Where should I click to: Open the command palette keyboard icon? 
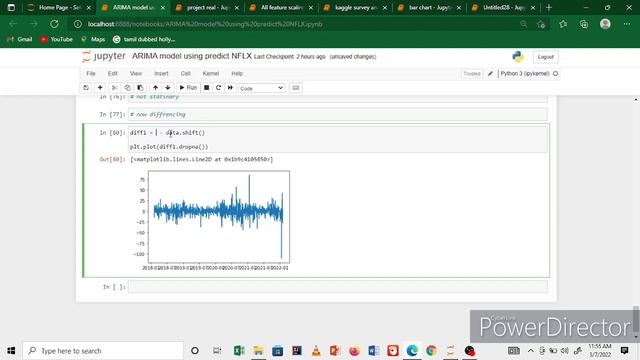click(x=296, y=88)
